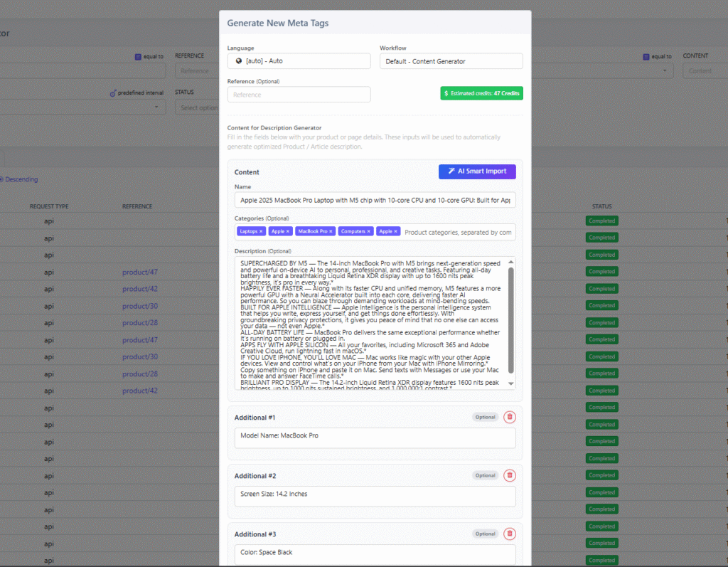
Task: Open the Workflow dropdown
Action: (x=451, y=61)
